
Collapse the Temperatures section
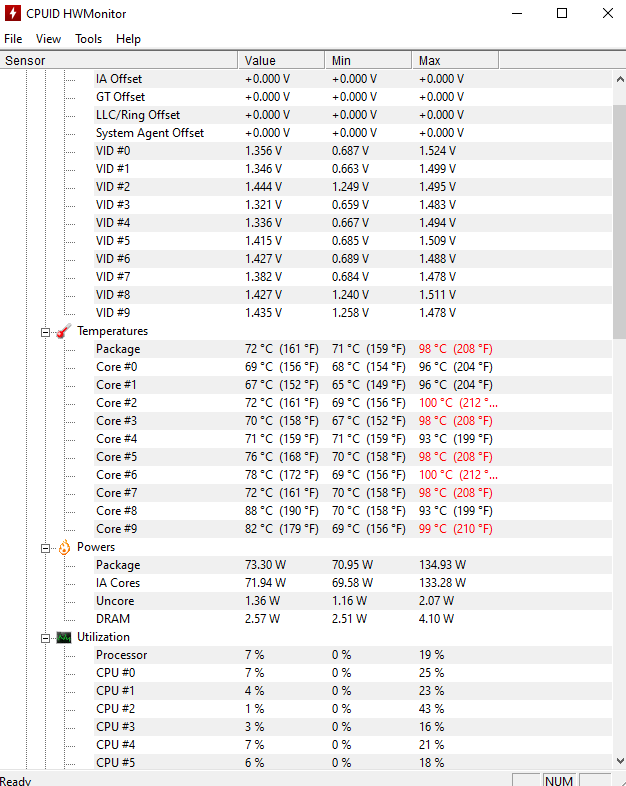46,332
